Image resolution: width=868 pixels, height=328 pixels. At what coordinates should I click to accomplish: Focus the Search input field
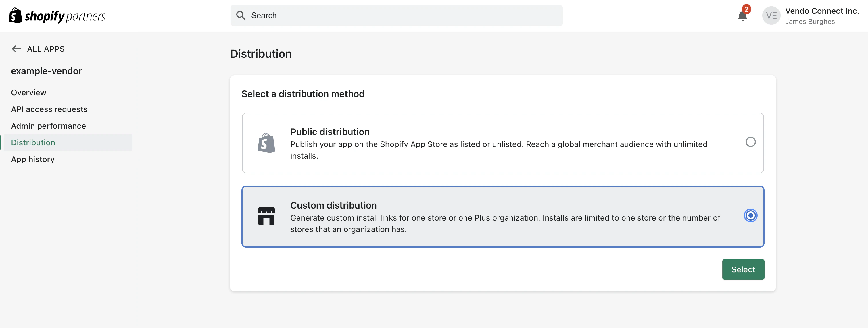click(396, 16)
